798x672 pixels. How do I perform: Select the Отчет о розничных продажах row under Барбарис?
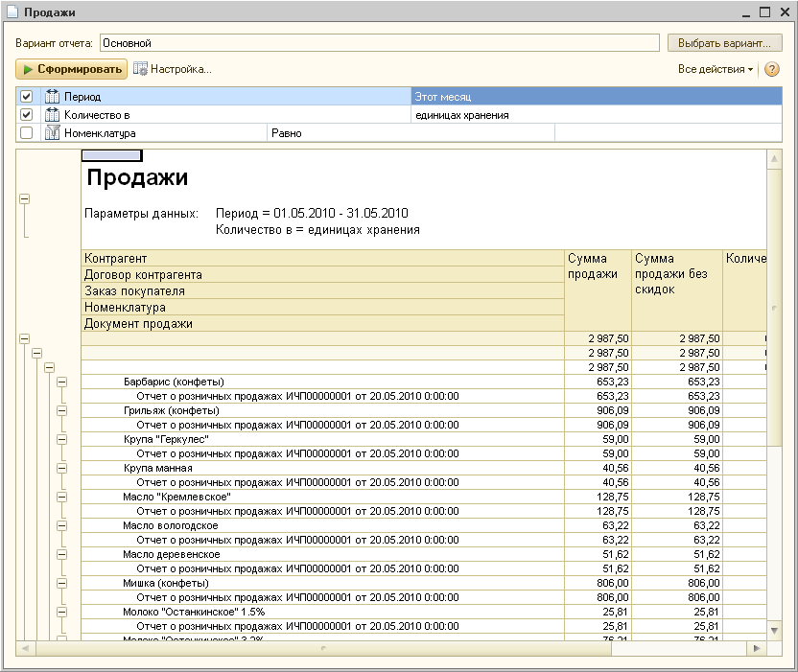tap(322, 396)
